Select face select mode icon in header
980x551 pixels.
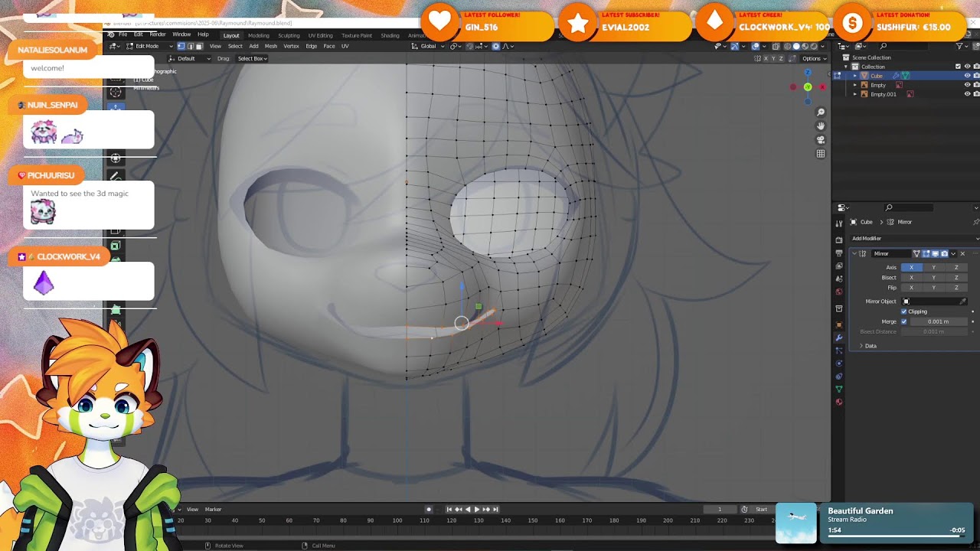pos(199,46)
